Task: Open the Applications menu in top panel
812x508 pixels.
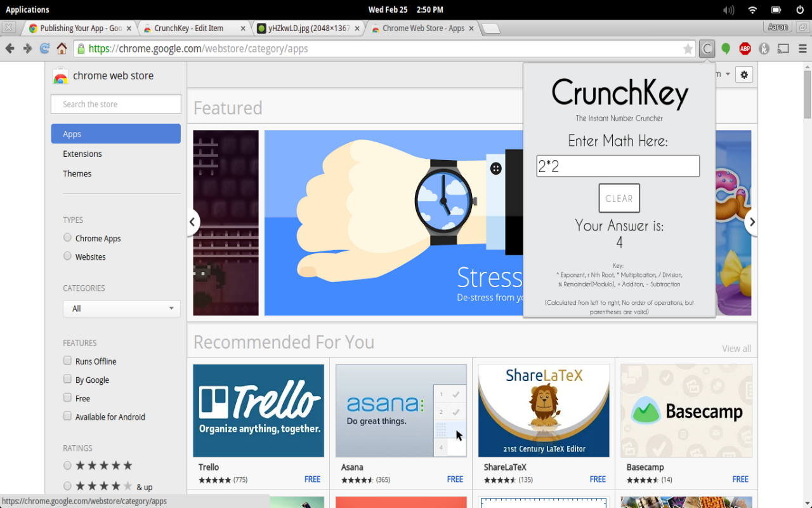Action: [x=27, y=10]
